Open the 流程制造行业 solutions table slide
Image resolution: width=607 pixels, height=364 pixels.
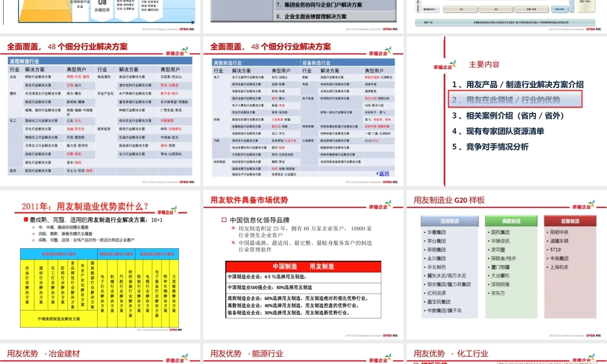tap(100, 112)
